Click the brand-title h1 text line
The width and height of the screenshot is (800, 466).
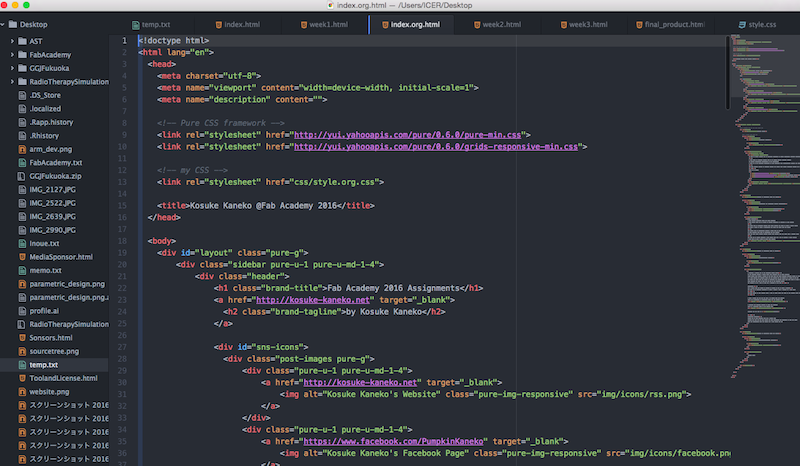tap(348, 288)
